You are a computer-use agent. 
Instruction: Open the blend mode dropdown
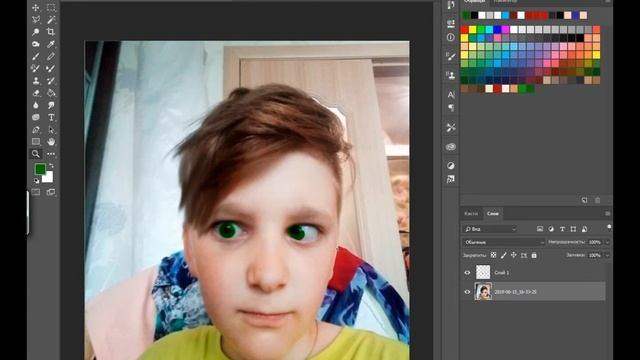504,242
